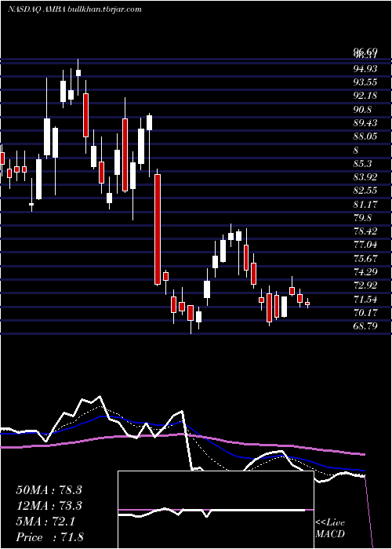Click the 83.92 price axis label

365,177
